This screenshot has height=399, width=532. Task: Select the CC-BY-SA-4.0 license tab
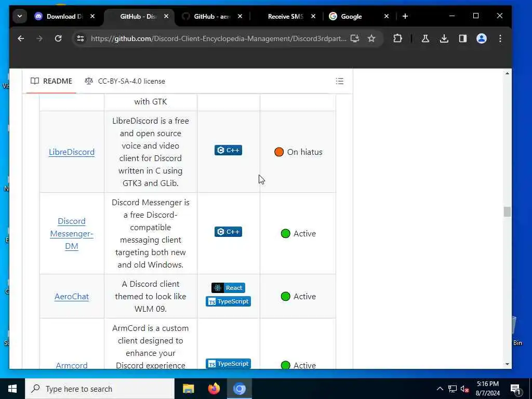pos(125,81)
